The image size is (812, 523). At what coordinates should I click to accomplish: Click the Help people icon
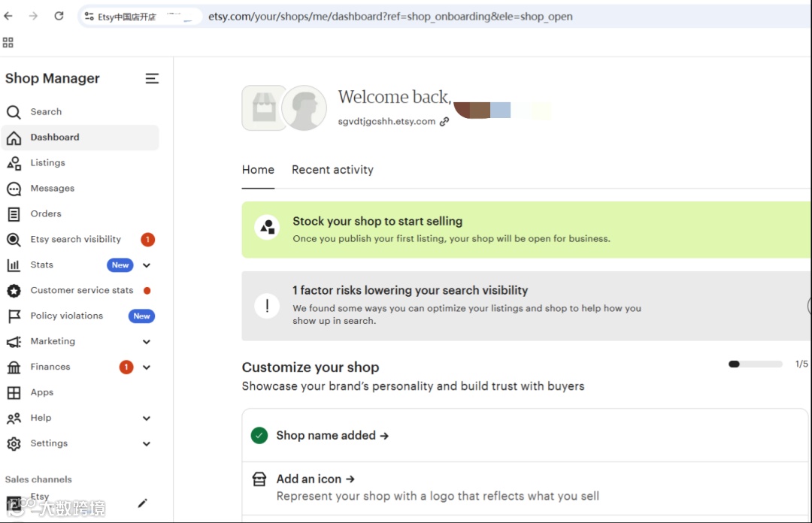point(14,418)
